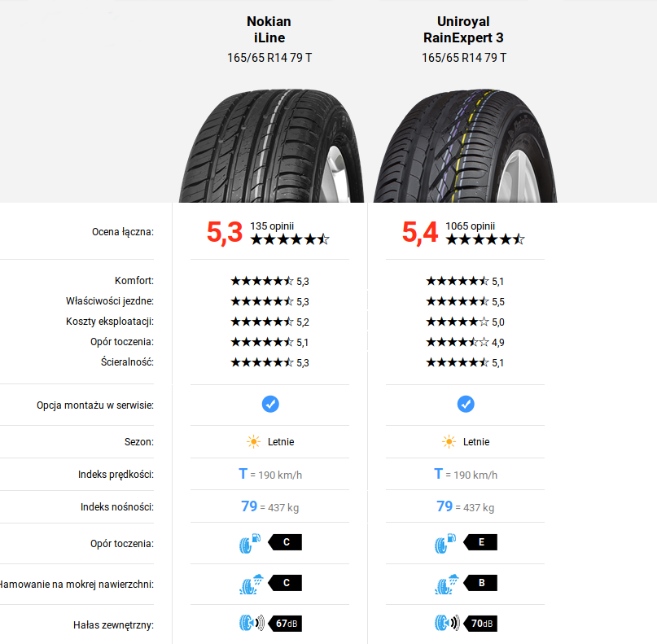Click Uniroyal rolling resistance fuel icon

[445, 543]
